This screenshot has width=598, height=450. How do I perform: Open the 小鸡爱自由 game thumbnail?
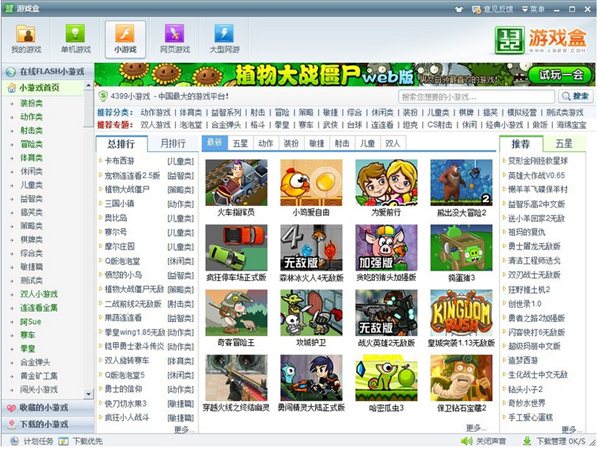click(x=311, y=183)
